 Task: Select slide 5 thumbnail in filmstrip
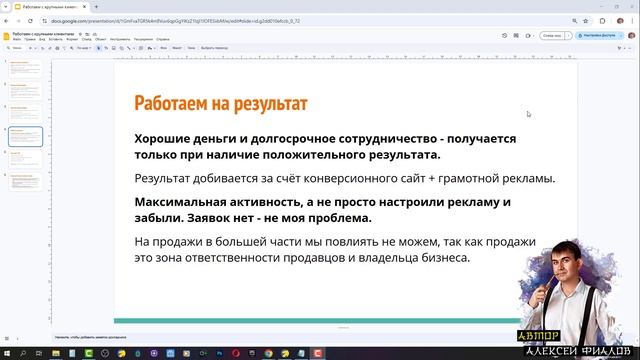[x=25, y=159]
